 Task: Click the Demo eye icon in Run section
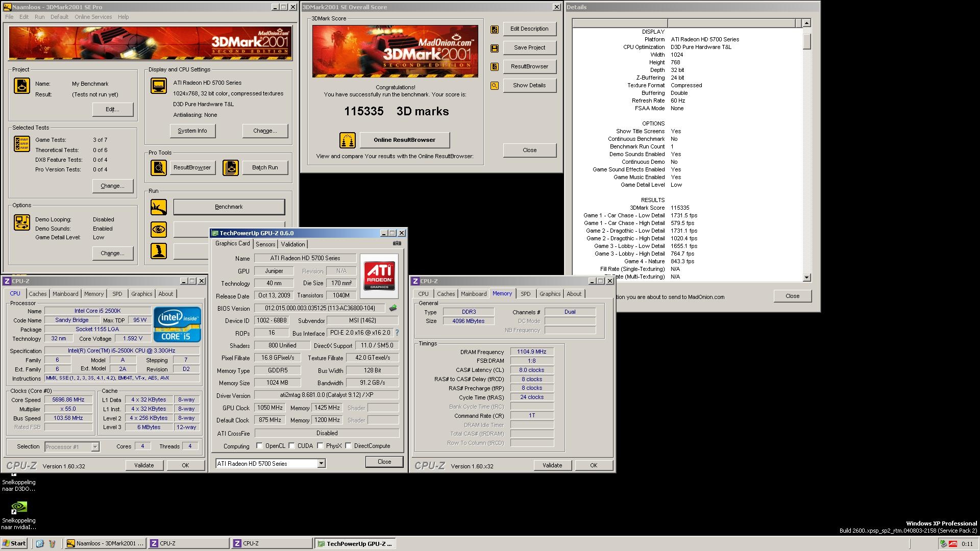(159, 230)
